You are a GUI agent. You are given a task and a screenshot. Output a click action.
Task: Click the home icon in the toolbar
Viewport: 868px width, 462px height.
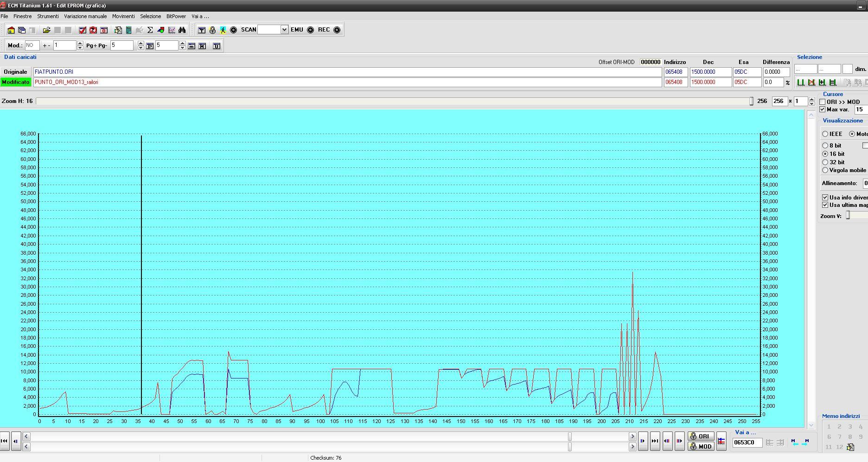coord(11,30)
